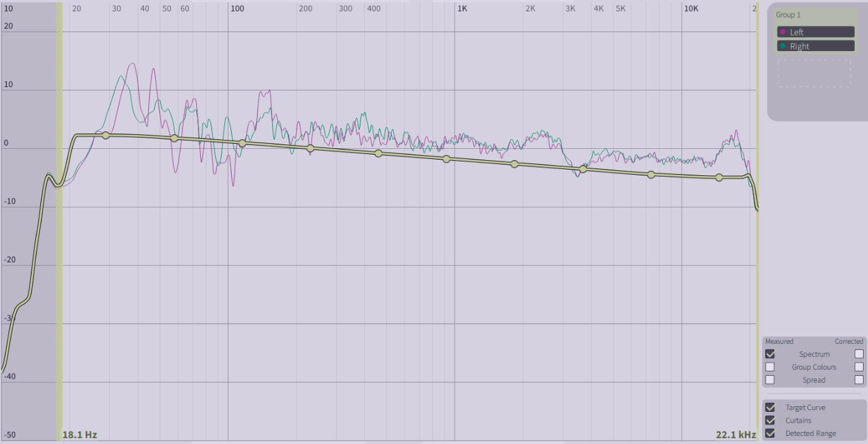Enable Measured Group Colours checkbox

(x=770, y=367)
